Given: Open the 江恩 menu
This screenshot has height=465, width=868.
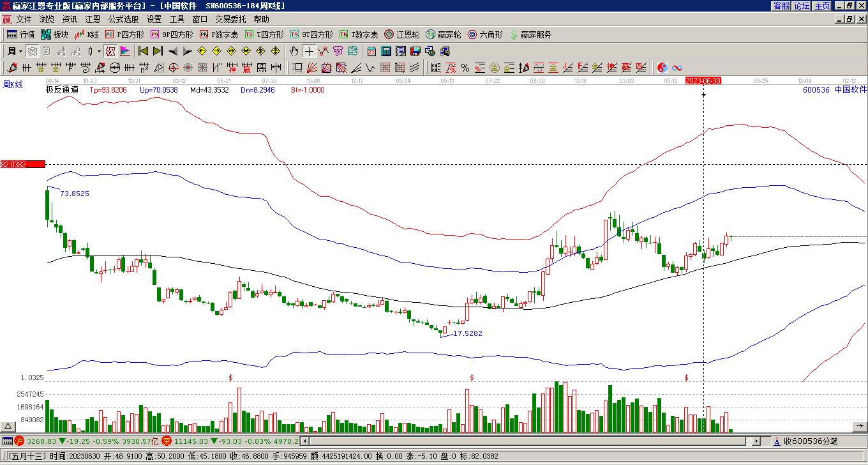Looking at the screenshot, I should tap(93, 20).
